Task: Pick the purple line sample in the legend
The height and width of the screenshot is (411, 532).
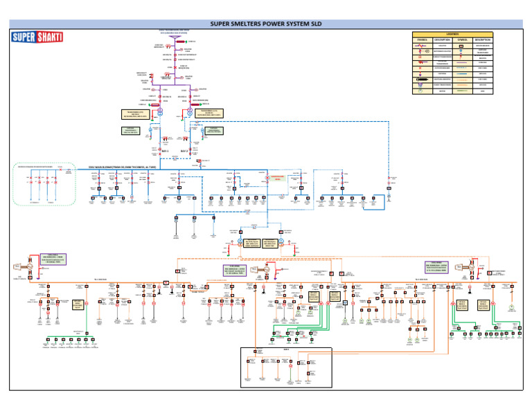Action: coord(462,63)
